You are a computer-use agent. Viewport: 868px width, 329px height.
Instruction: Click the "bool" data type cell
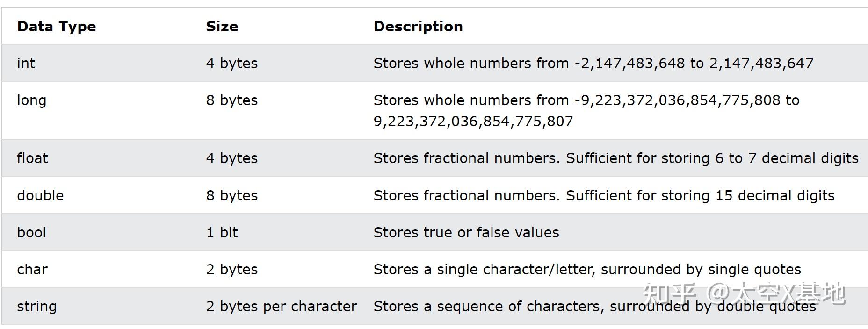click(x=32, y=233)
